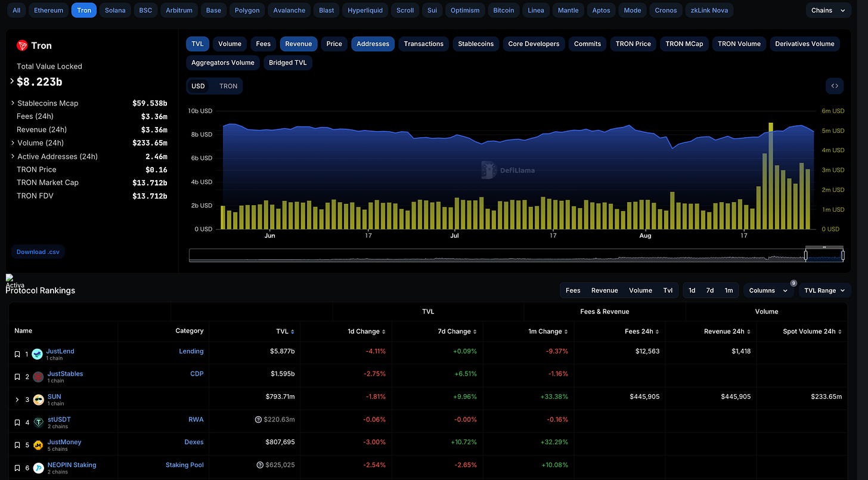
Task: Show the Fees columns in rankings
Action: pyautogui.click(x=573, y=290)
